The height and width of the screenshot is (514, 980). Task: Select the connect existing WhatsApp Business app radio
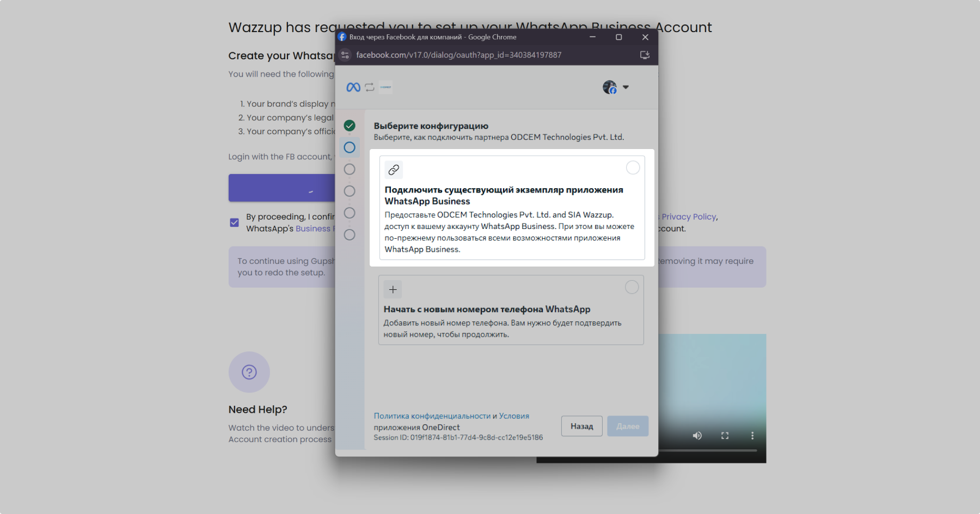(633, 168)
